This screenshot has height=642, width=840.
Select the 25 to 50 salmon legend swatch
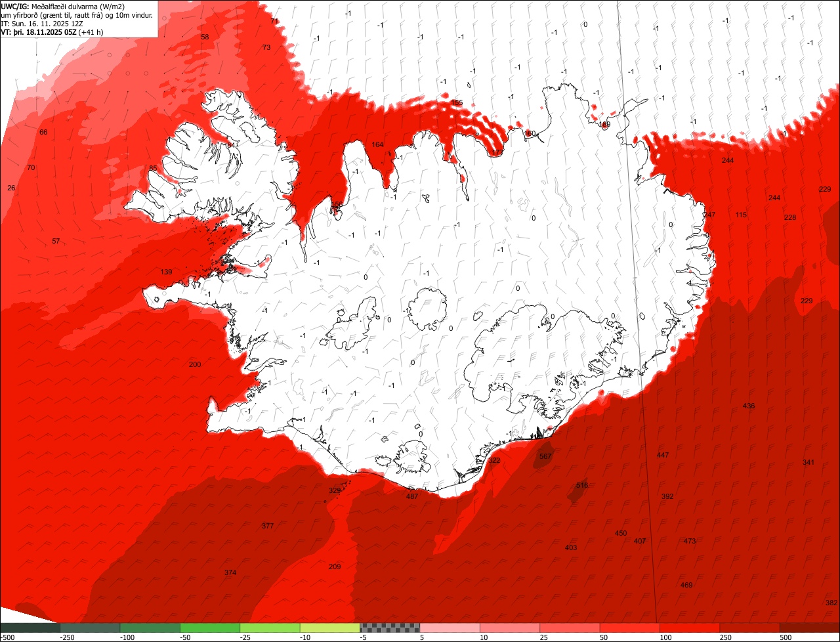[x=570, y=628]
